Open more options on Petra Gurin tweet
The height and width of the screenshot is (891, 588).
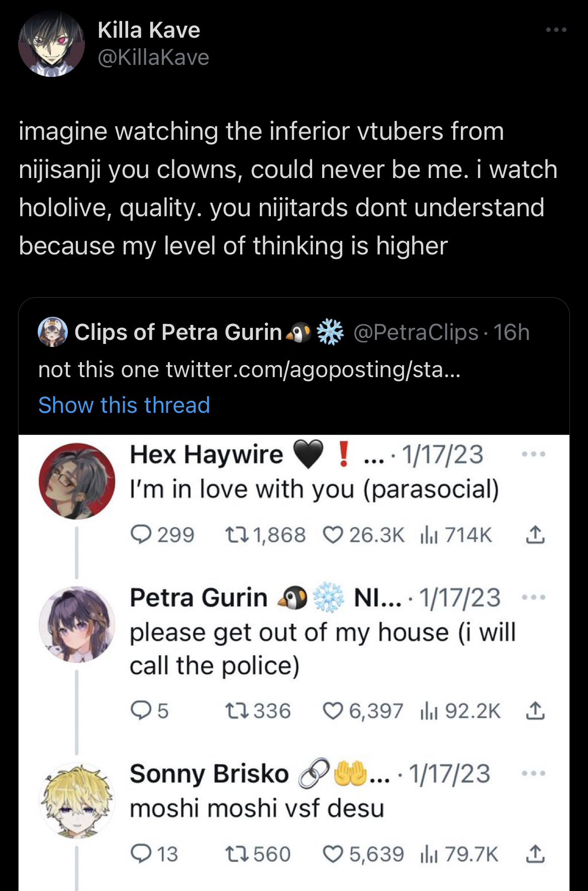pos(533,597)
